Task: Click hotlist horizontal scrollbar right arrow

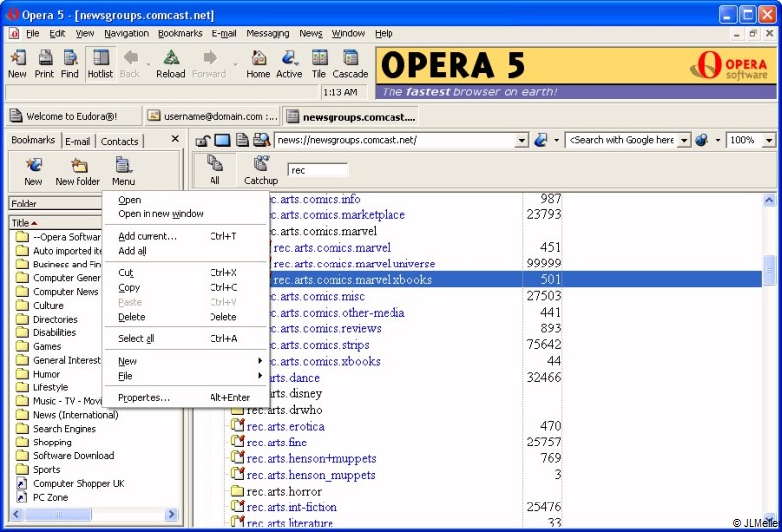Action: [x=171, y=514]
